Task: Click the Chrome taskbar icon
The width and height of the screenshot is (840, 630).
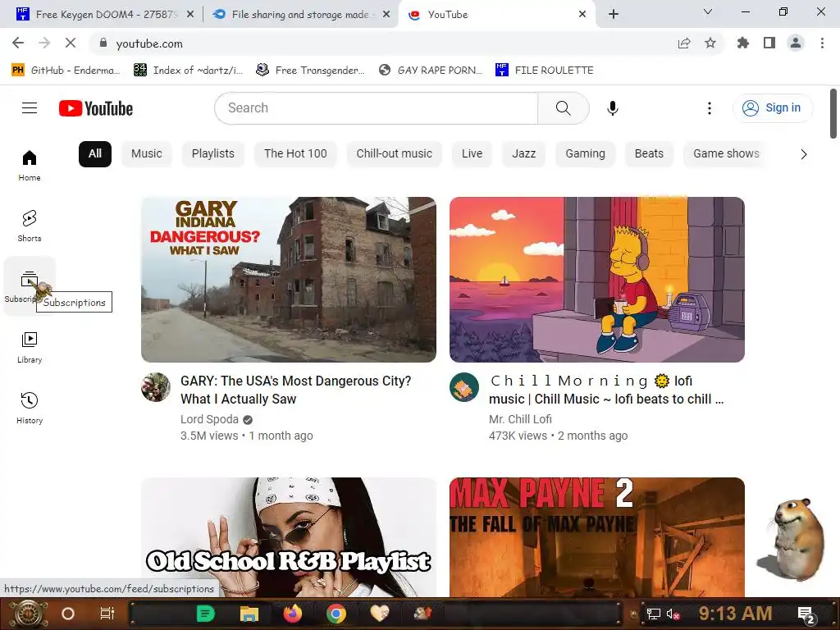Action: coord(336,614)
